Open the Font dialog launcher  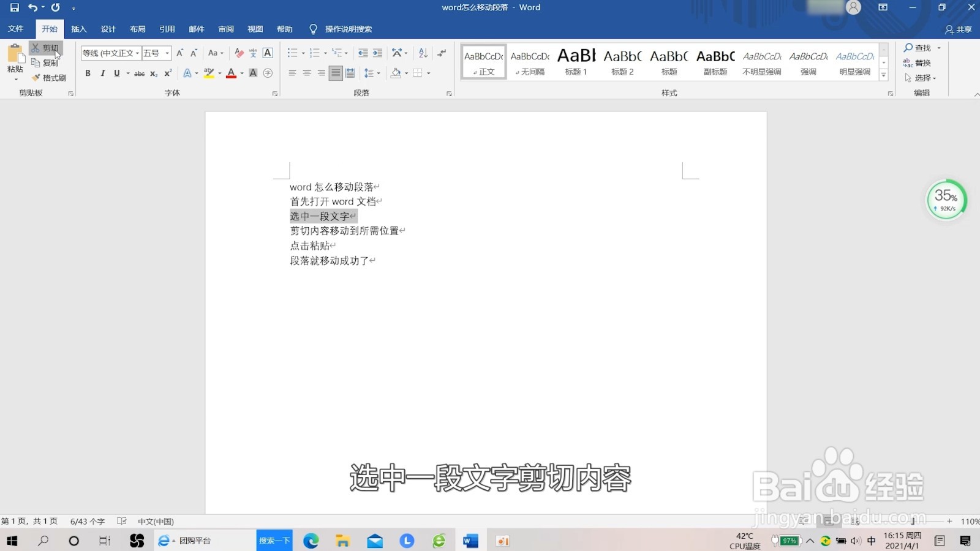(275, 94)
